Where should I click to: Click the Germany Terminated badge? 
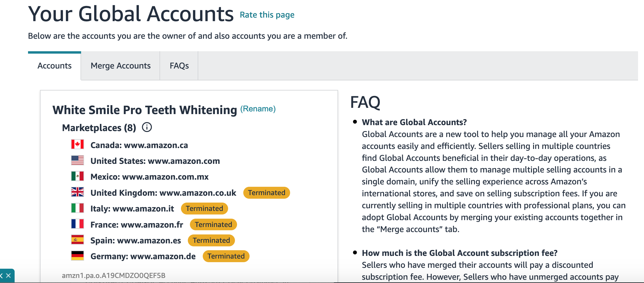pyautogui.click(x=226, y=256)
